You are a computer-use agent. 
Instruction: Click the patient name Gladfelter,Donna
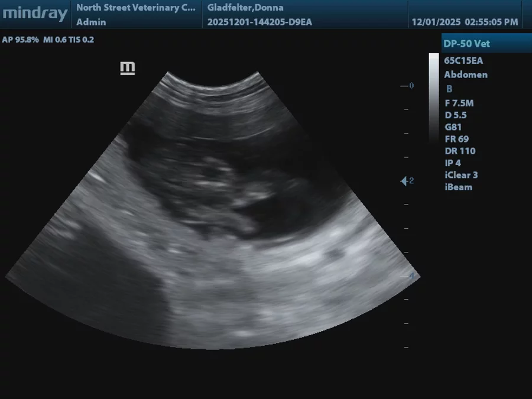tap(245, 8)
